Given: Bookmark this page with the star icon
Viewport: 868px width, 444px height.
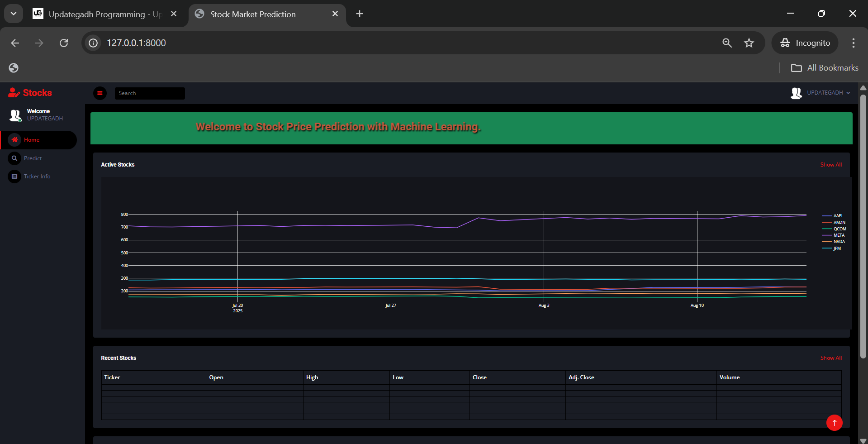Looking at the screenshot, I should pyautogui.click(x=749, y=43).
